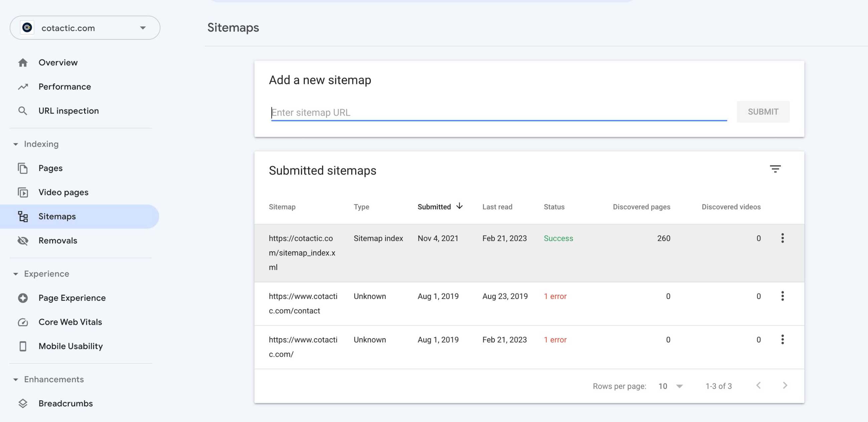Open the submitted sitemaps filter icon
The image size is (868, 422).
[775, 169]
